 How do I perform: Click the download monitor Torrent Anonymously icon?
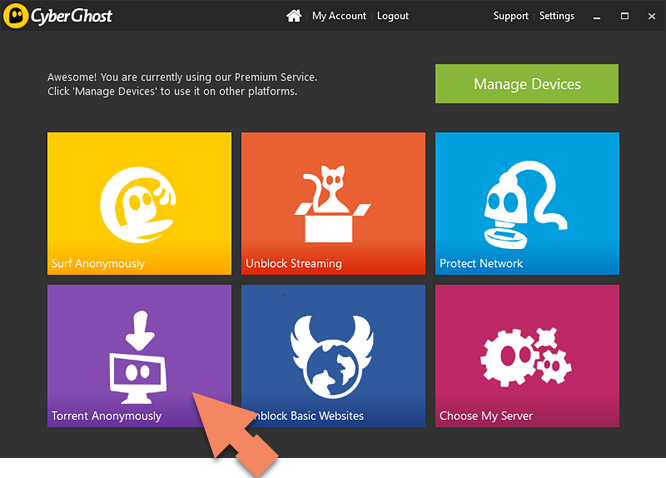pos(138,357)
